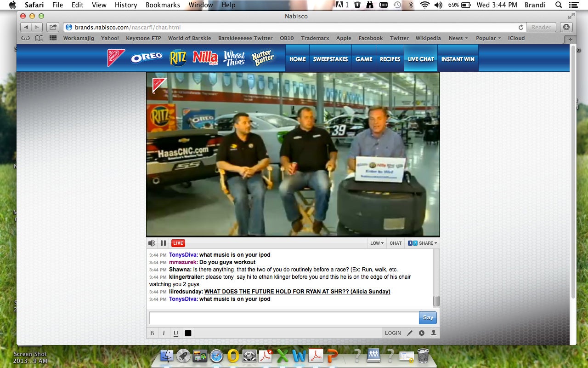Toggle bold formatting in chat
This screenshot has width=588, height=368.
[153, 333]
